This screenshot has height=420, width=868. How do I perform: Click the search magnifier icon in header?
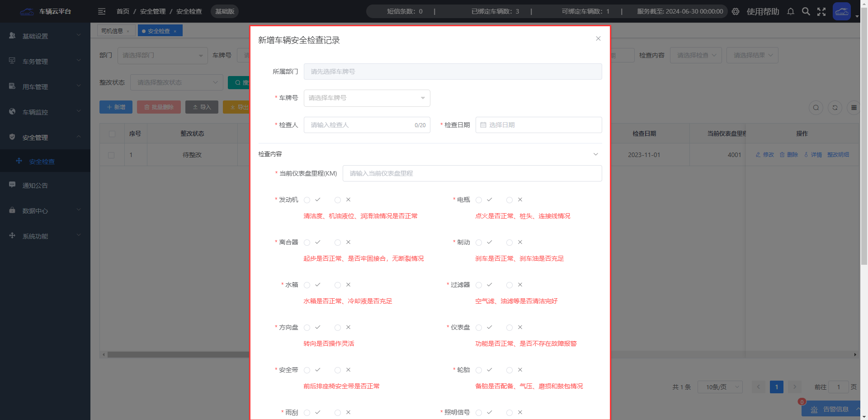click(x=806, y=11)
